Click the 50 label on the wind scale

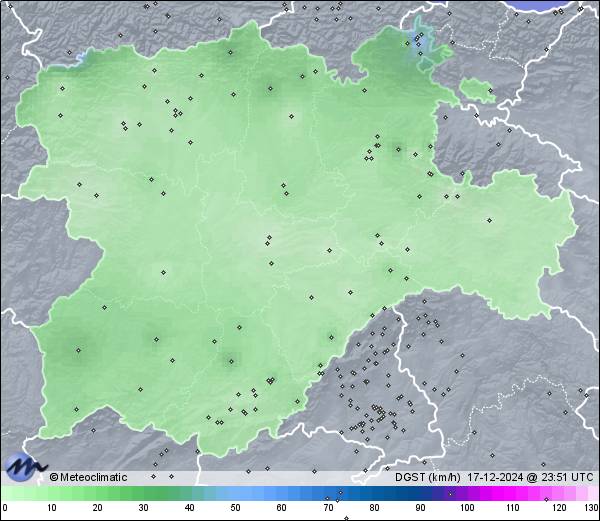coord(235,508)
